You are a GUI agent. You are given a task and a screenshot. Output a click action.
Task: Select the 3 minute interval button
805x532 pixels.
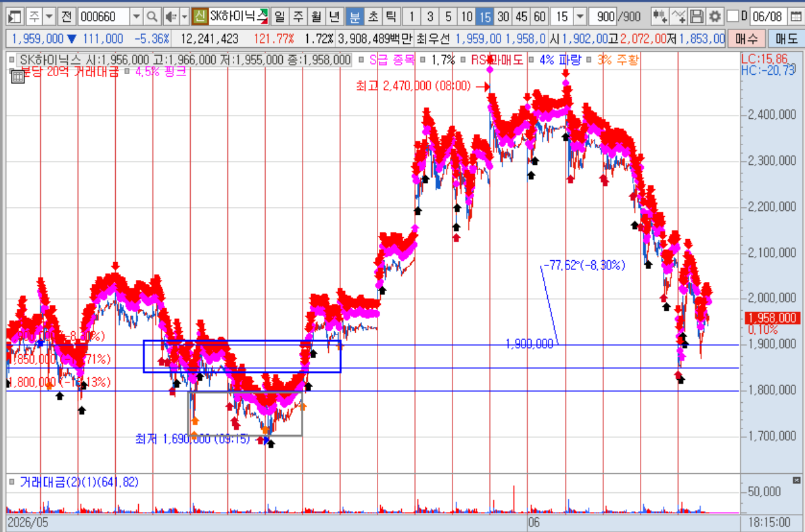tap(430, 16)
